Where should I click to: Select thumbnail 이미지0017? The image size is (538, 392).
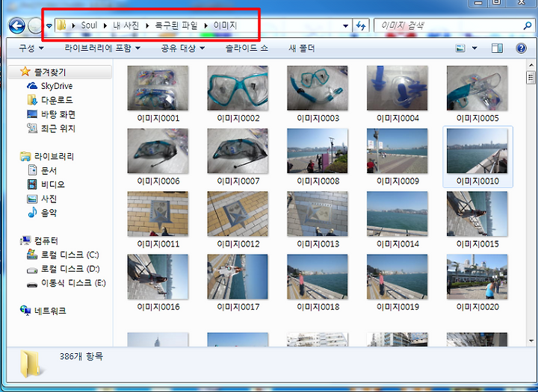pyautogui.click(x=238, y=276)
